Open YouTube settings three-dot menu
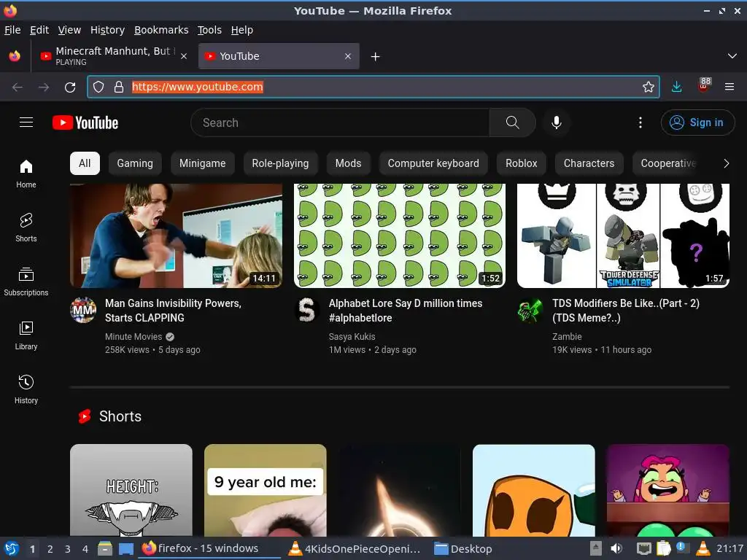The width and height of the screenshot is (747, 560). pos(640,122)
